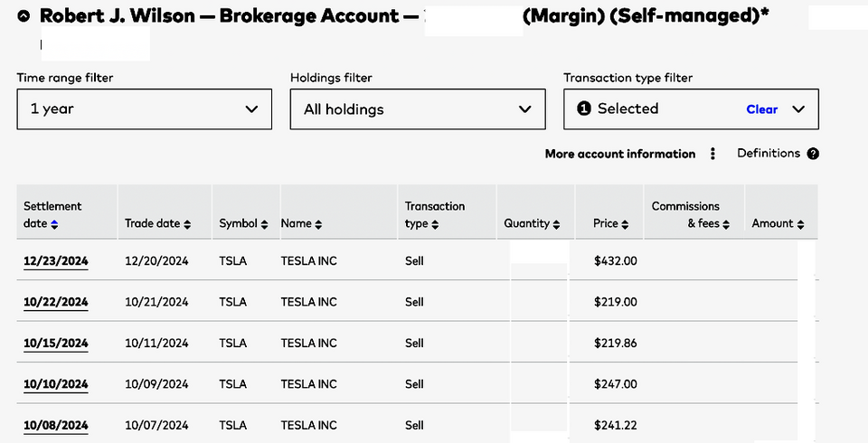Screen dimensions: 868x443
Task: Sort by Trade date column arrows
Action: pyautogui.click(x=187, y=224)
